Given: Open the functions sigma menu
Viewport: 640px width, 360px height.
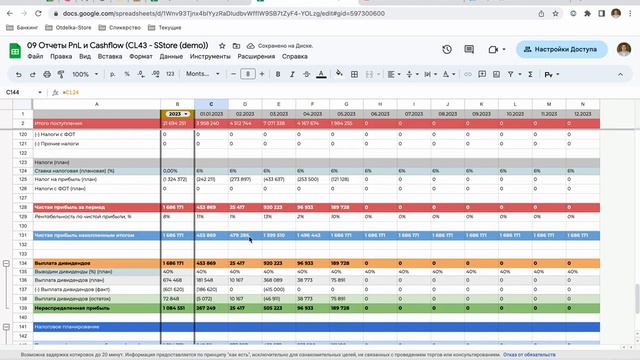Looking at the screenshot, I should point(530,74).
